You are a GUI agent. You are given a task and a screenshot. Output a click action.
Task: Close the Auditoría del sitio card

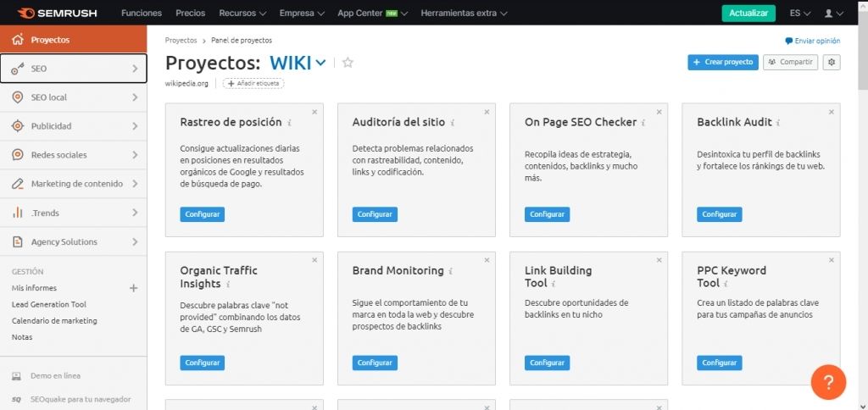[487, 112]
